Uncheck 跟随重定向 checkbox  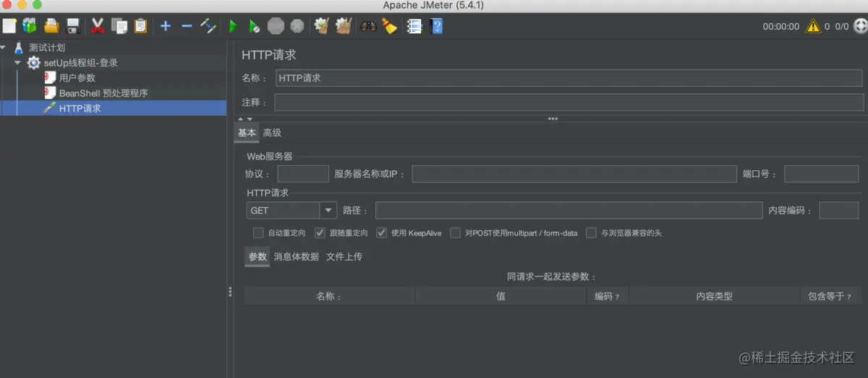[x=320, y=233]
